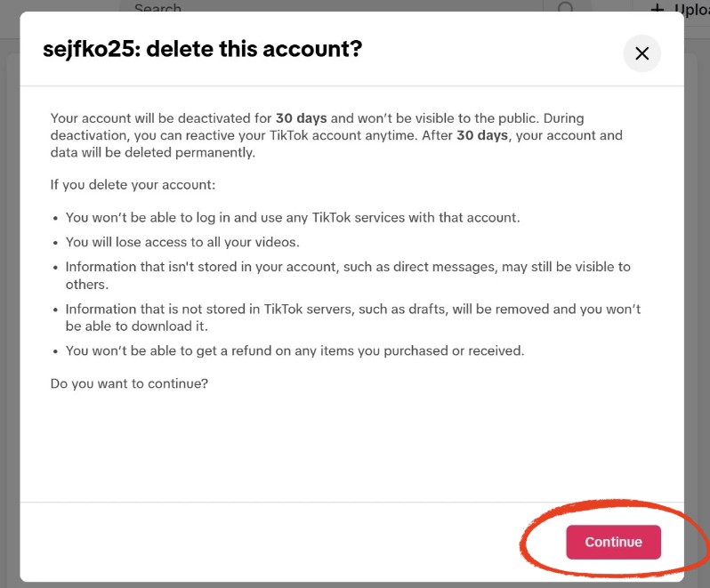This screenshot has height=588, width=710.
Task: Click the bullet mentioning direct messages
Action: point(348,275)
